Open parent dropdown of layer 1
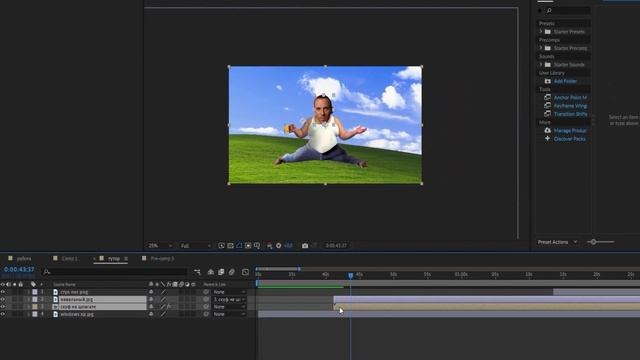Screen dimensions: 640x360 point(229,292)
